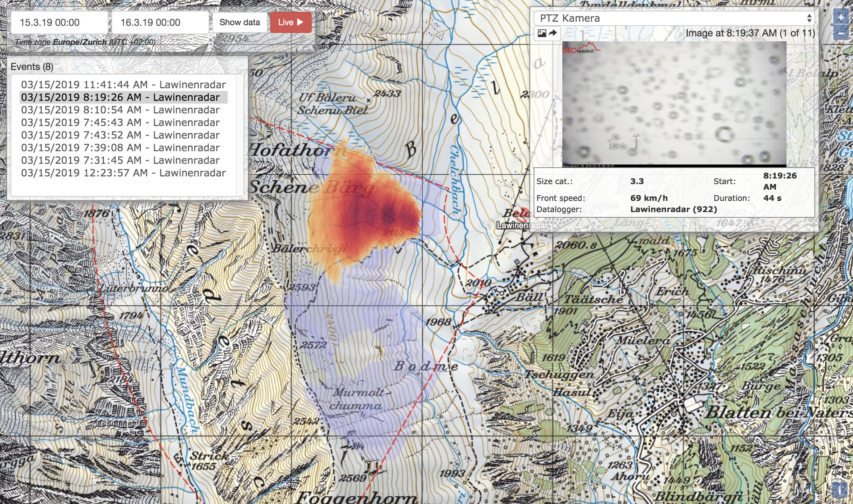Select the 7:39:08 AM Lawinenradar event

click(x=124, y=148)
